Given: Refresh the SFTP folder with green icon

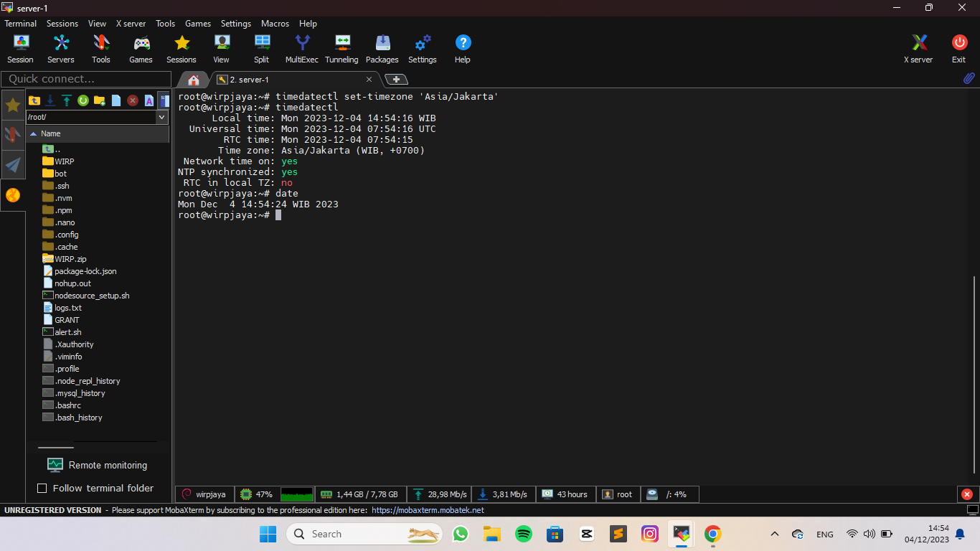Looking at the screenshot, I should (83, 100).
